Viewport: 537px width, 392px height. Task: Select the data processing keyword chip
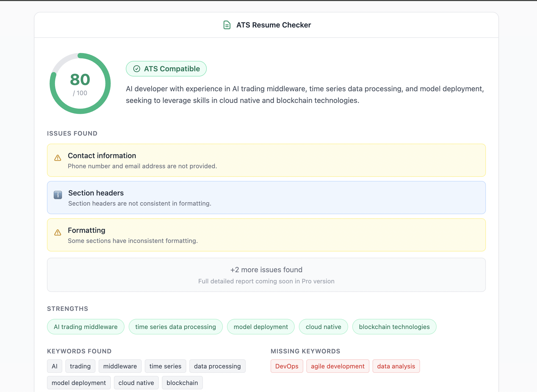(x=217, y=366)
